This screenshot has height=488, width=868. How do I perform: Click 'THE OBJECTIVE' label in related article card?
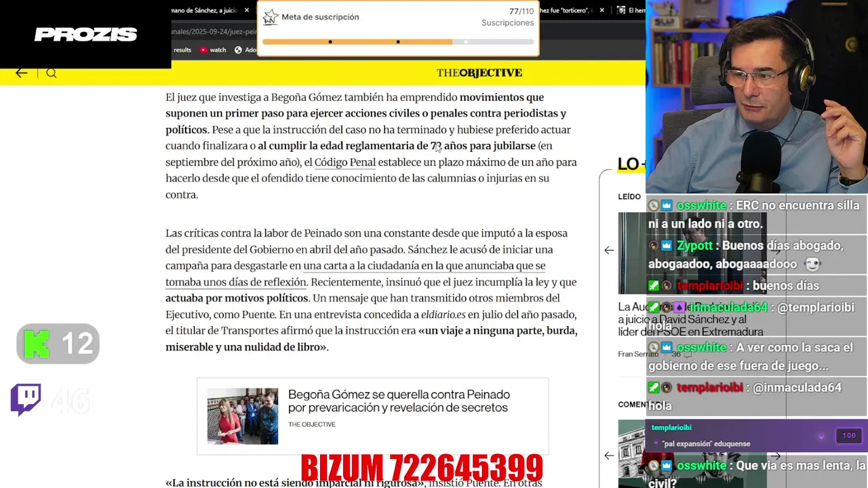coord(311,424)
